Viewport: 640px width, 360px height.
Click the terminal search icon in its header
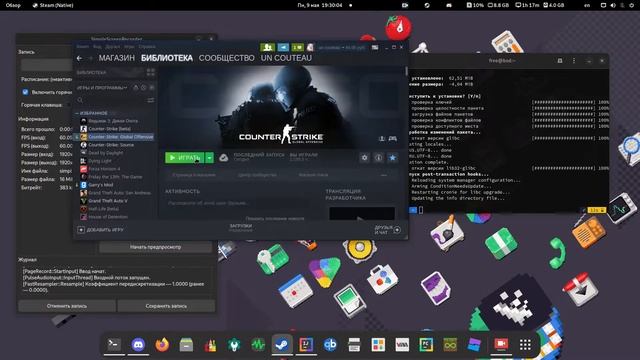point(560,60)
